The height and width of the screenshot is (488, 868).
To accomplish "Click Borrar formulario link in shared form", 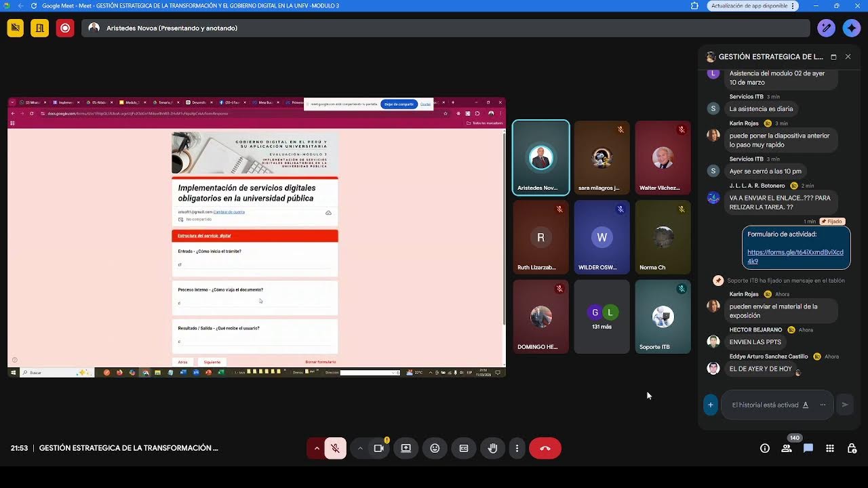I will [321, 362].
